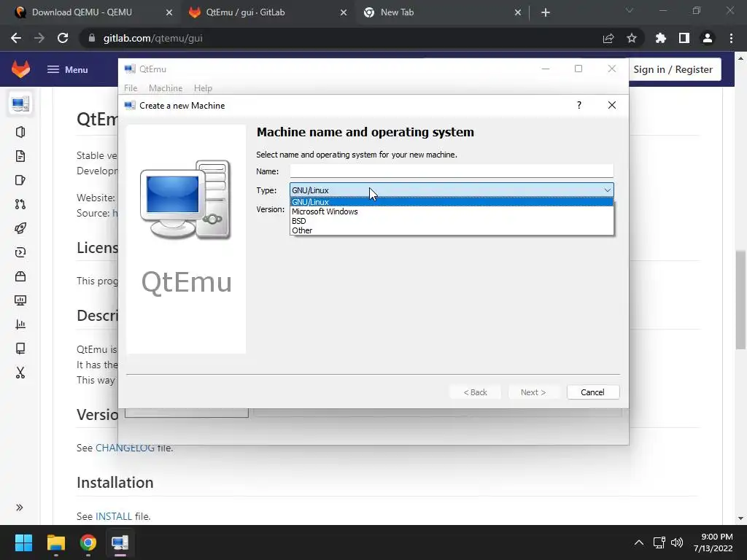Click Sign in / Register on GitLab
Viewport: 747px width, 560px height.
[673, 69]
